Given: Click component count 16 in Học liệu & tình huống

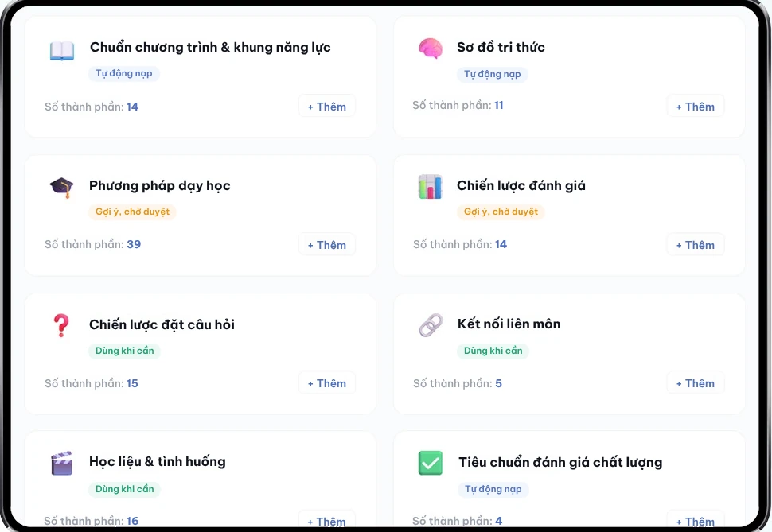Looking at the screenshot, I should tap(132, 521).
